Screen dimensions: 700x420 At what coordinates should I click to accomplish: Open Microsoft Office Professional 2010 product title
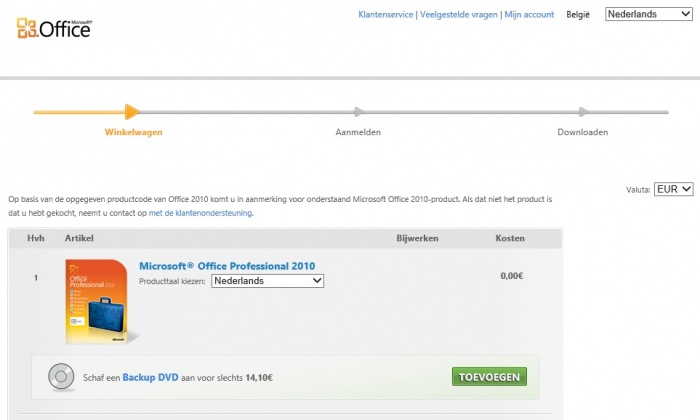click(x=227, y=266)
